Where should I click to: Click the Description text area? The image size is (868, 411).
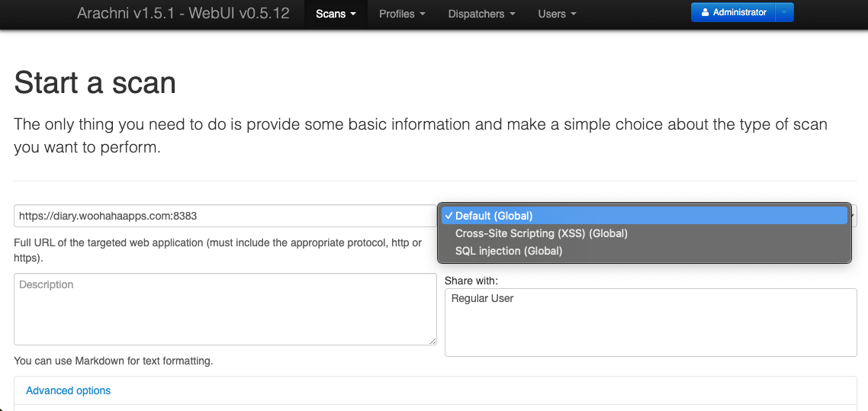pyautogui.click(x=225, y=310)
